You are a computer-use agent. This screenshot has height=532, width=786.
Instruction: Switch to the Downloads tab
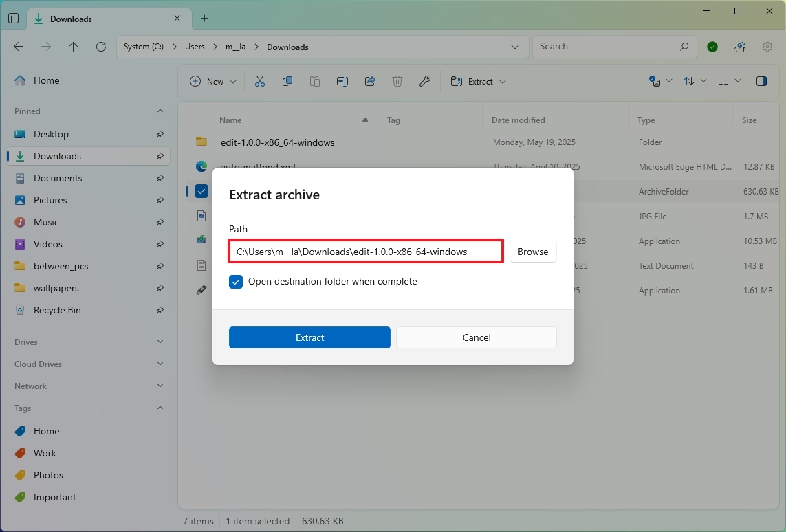[x=71, y=19]
